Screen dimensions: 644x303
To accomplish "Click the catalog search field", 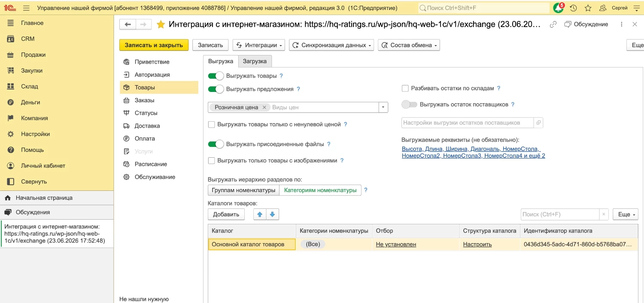I will click(560, 214).
